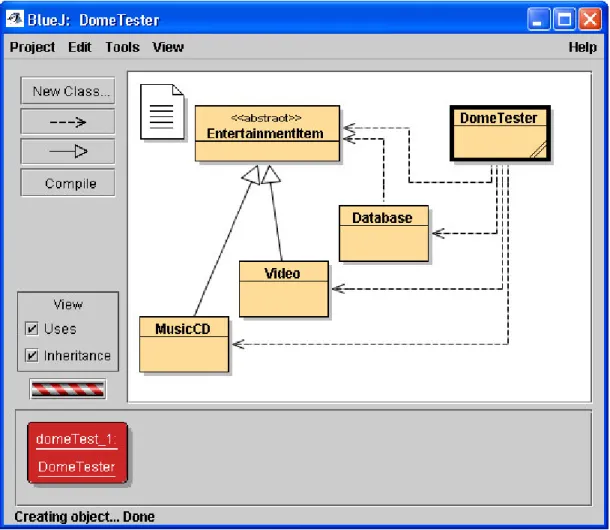Click the dashed uses-arrow tool button
The image size is (610, 530).
coord(68,121)
